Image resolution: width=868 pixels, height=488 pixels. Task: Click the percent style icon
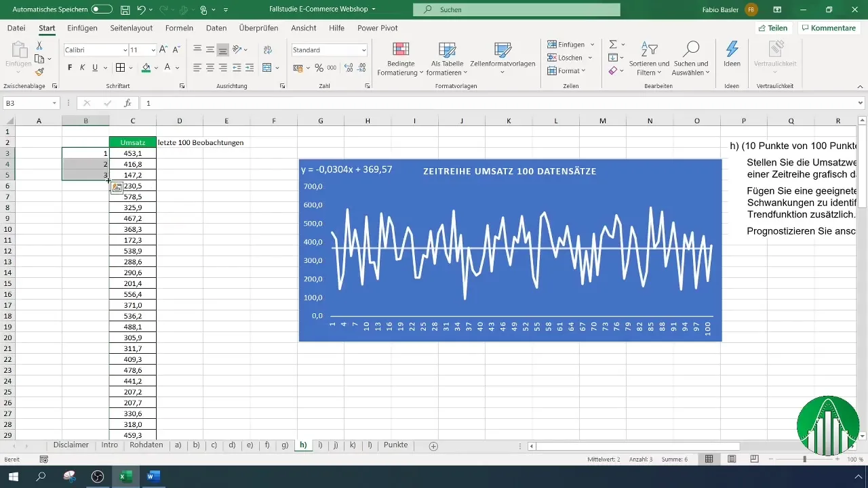click(x=319, y=68)
